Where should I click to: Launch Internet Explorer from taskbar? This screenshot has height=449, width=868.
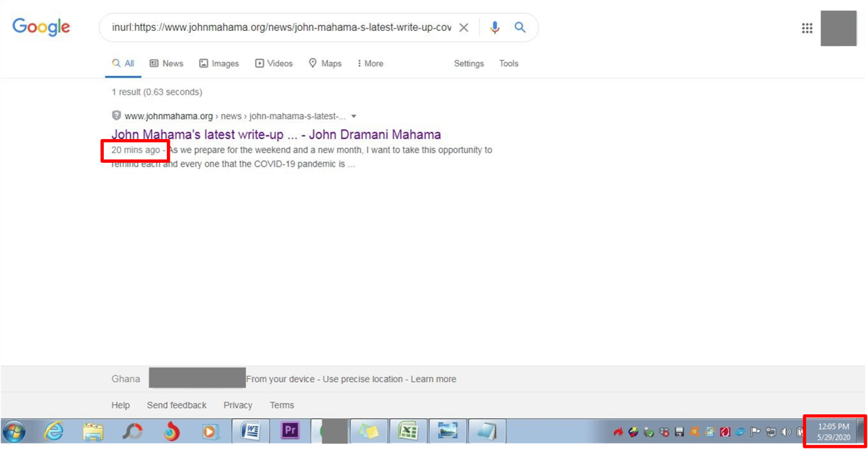click(54, 431)
